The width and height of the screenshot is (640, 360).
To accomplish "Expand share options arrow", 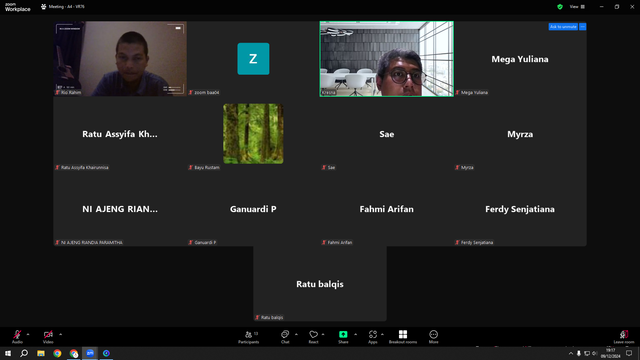I will [x=356, y=334].
